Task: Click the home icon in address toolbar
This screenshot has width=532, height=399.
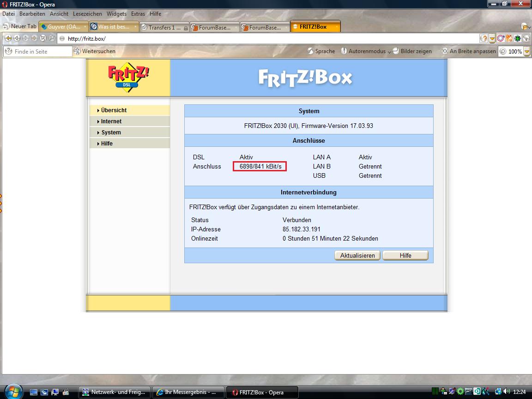Action: (x=508, y=39)
